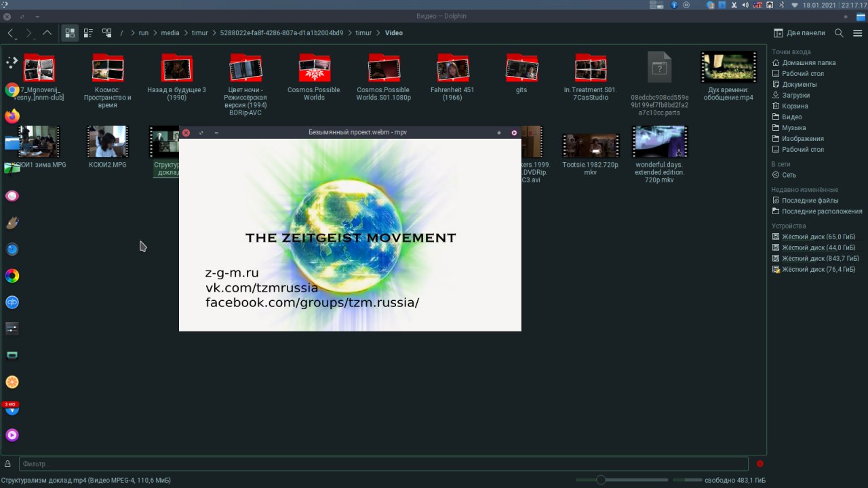Switch to compact view mode
Image resolution: width=868 pixels, height=488 pixels.
click(x=88, y=33)
